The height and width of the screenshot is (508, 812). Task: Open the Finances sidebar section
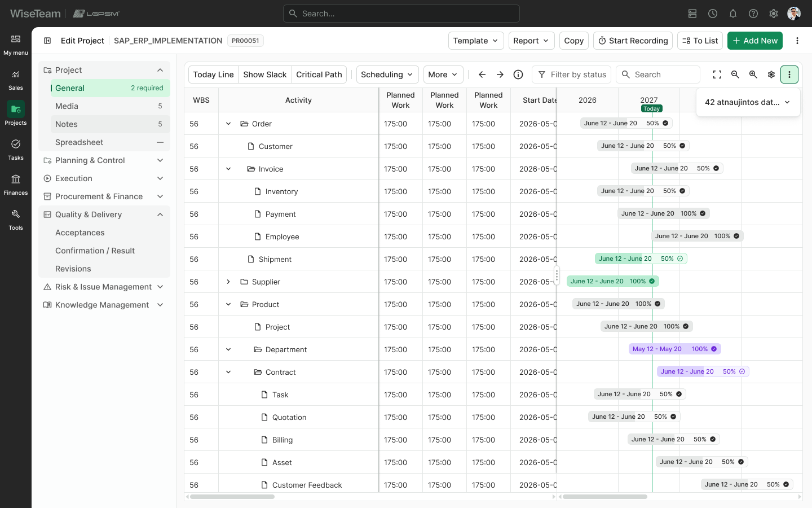tap(16, 185)
